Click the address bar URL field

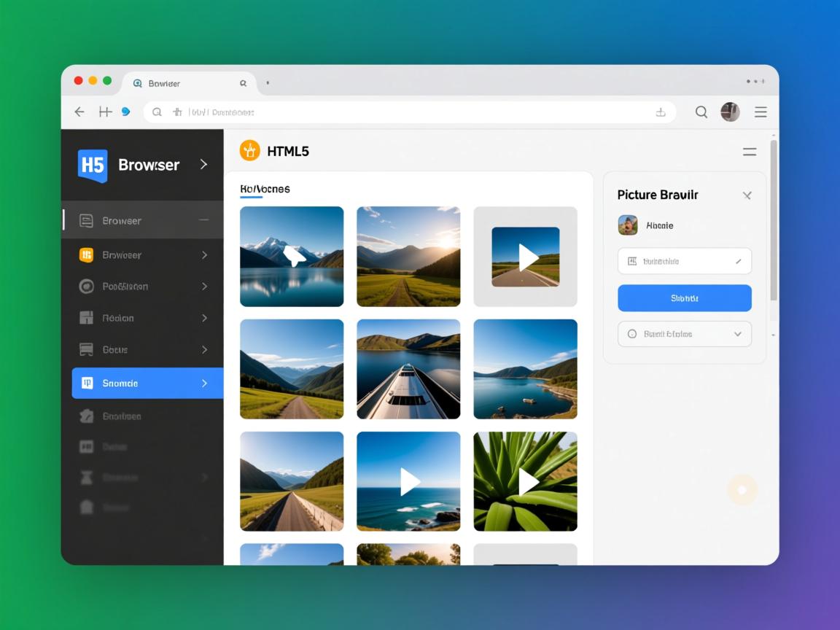click(x=408, y=112)
